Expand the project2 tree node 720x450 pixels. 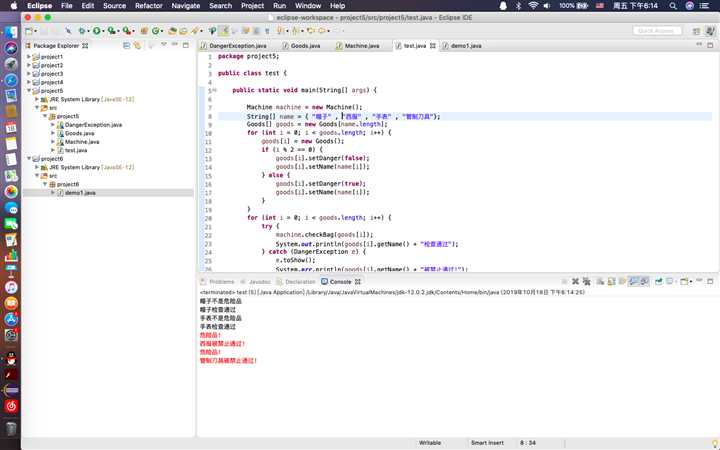pyautogui.click(x=28, y=65)
